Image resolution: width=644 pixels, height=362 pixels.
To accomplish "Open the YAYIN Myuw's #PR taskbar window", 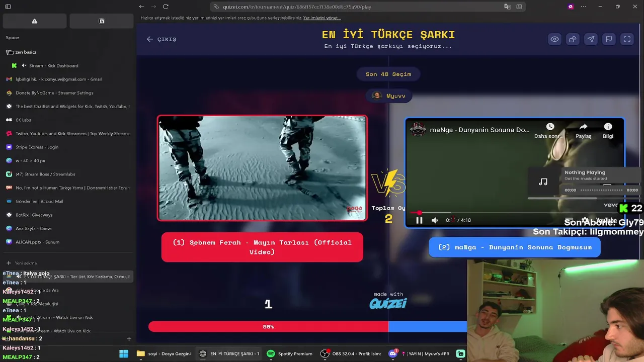I will 426,353.
